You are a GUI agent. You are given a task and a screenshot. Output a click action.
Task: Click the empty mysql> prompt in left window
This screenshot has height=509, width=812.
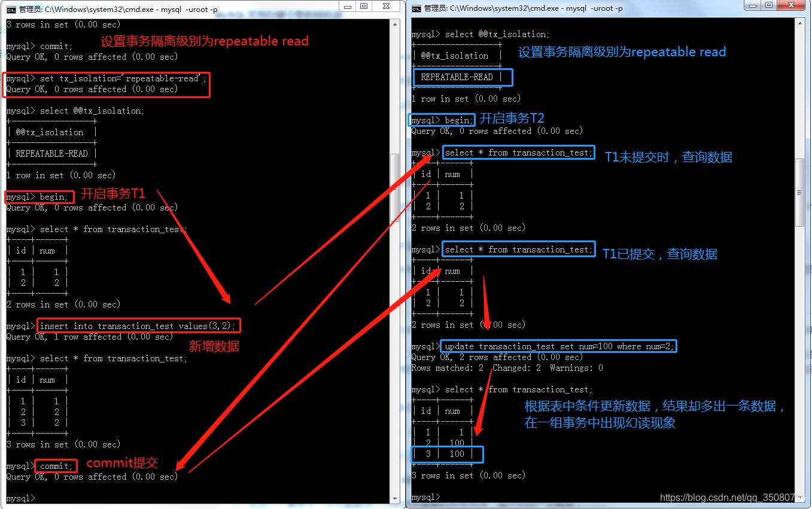(x=21, y=498)
